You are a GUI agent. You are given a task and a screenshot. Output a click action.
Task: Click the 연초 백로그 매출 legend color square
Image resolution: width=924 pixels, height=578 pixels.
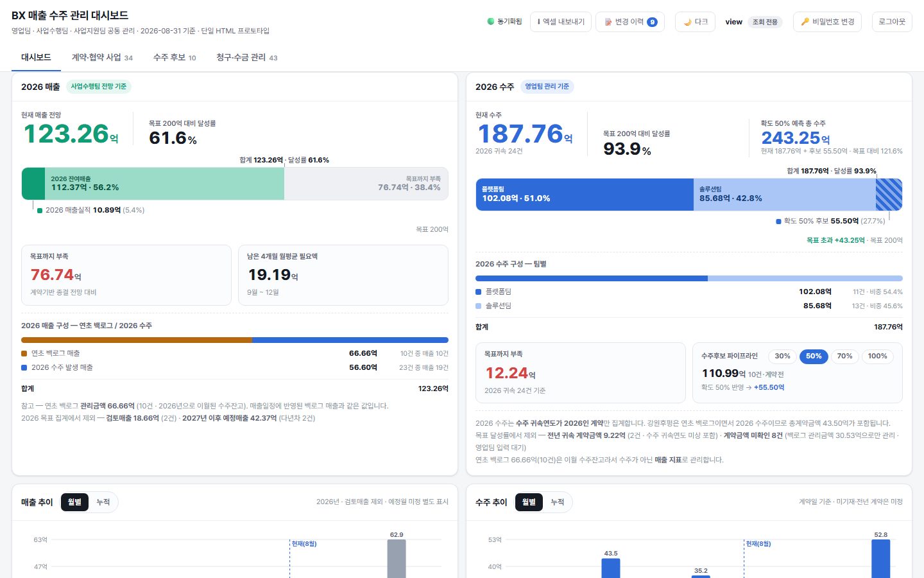[x=24, y=353]
